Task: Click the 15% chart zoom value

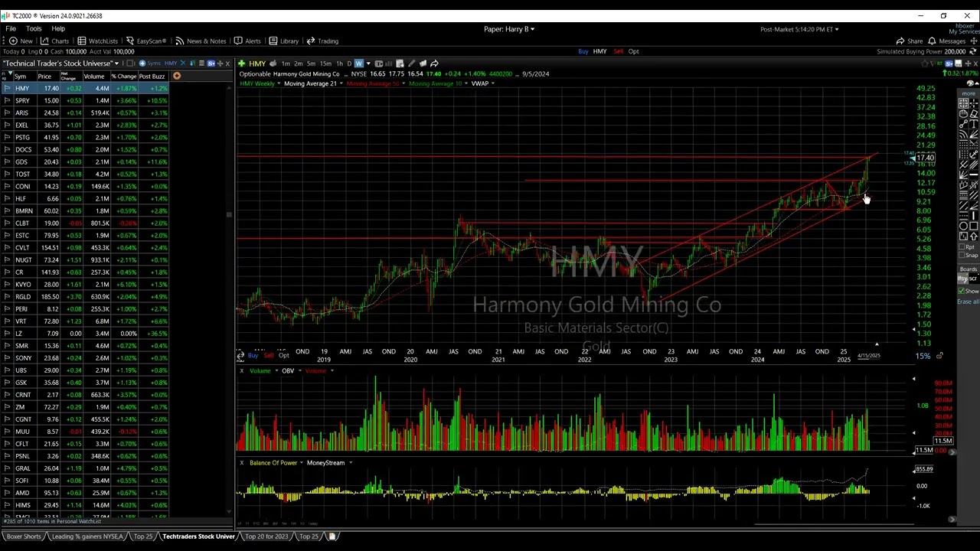Action: [923, 356]
